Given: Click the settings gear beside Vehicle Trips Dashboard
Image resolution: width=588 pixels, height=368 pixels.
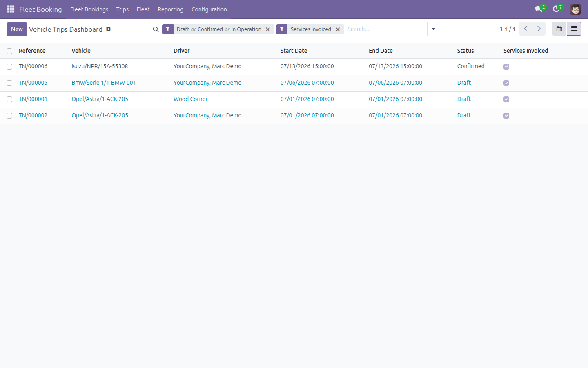Looking at the screenshot, I should [x=108, y=29].
